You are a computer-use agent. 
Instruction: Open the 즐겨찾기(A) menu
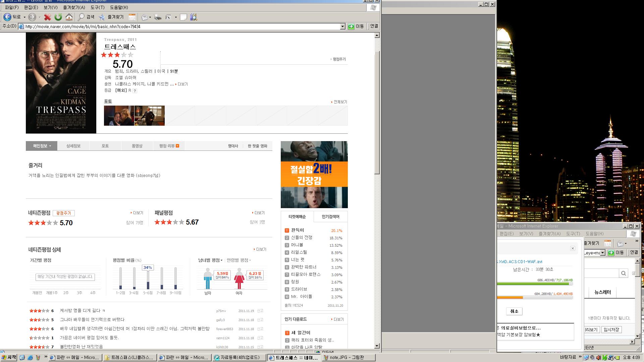74,7
